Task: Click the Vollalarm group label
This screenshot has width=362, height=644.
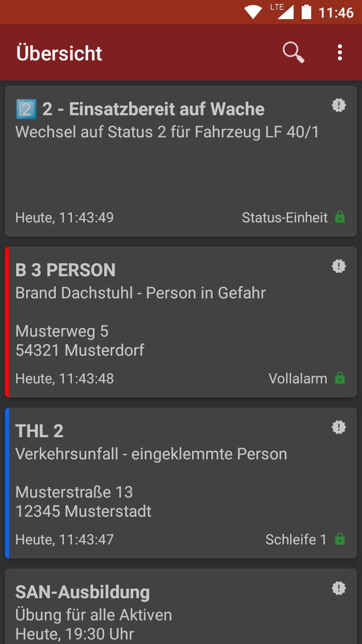Action: coord(298,378)
